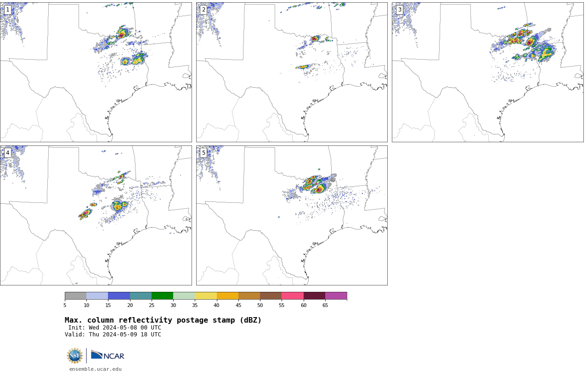Click the blue 15-20 dBZ swatch
588x374 pixels.
click(x=119, y=296)
